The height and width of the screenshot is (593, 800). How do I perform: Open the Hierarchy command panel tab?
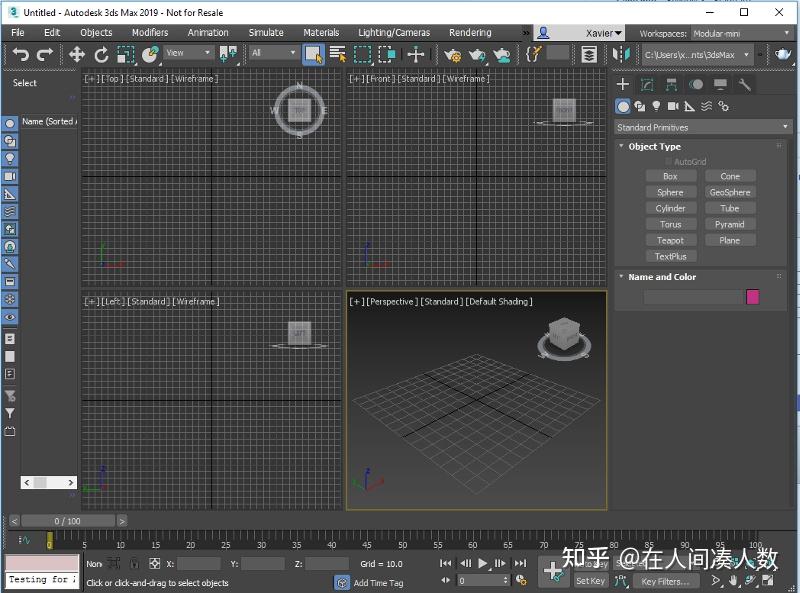[671, 84]
